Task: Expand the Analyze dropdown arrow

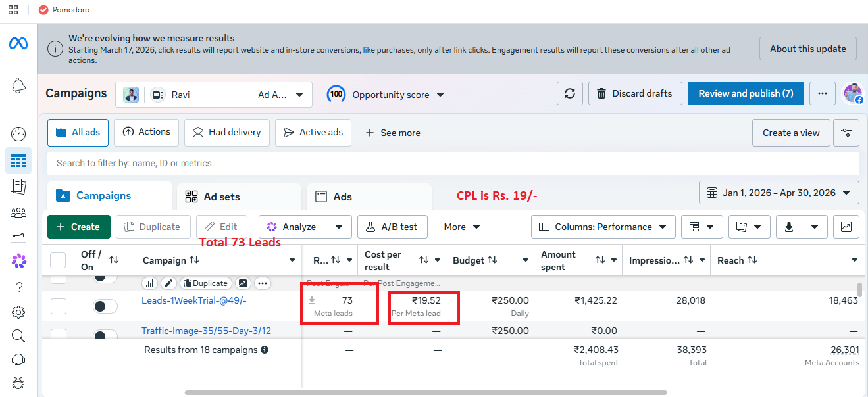Action: coord(339,227)
